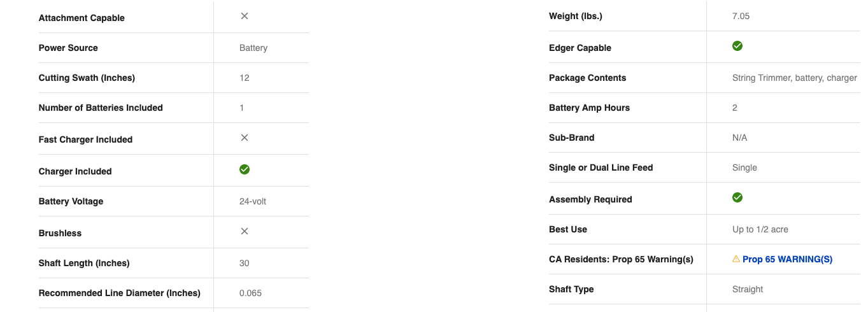Click the X icon beside Fast Charger Included
This screenshot has width=868, height=312.
point(245,138)
